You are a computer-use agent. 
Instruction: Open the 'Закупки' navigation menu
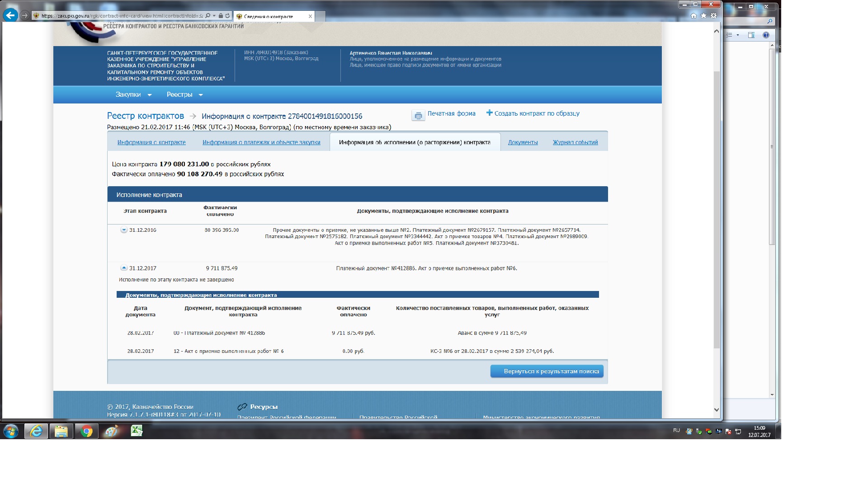click(128, 94)
